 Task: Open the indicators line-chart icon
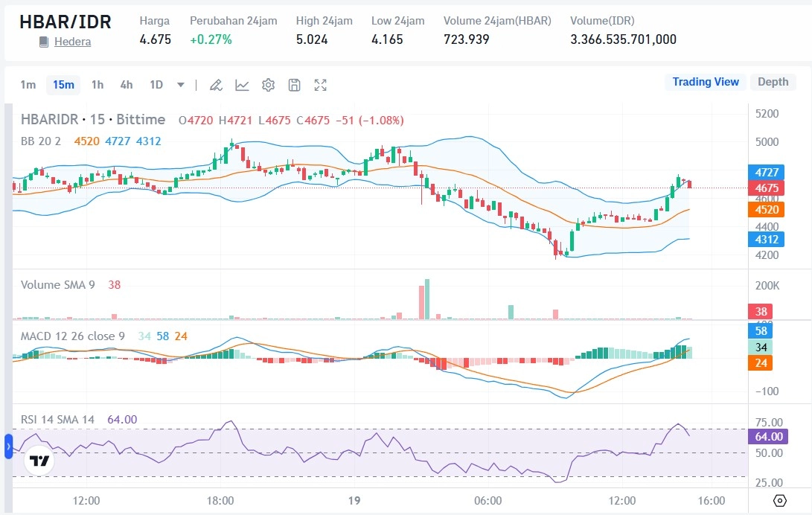click(x=241, y=85)
